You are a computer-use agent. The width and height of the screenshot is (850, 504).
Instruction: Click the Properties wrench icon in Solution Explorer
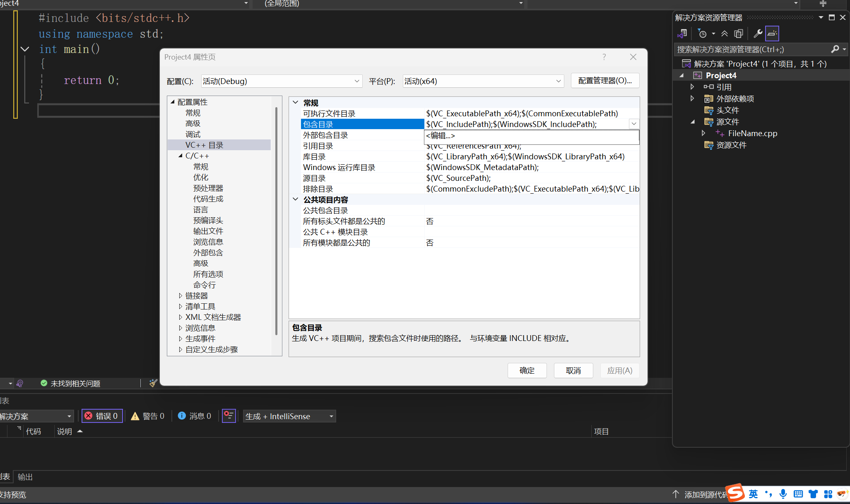[758, 34]
